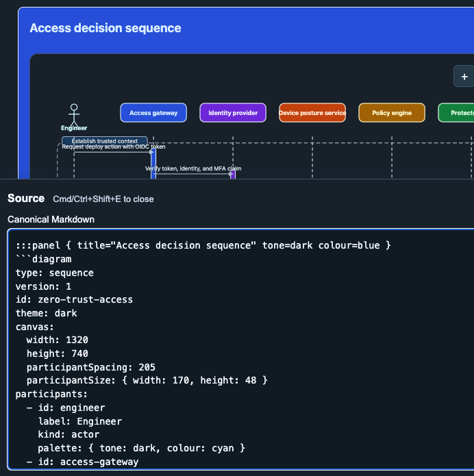Screen dimensions: 474x476
Task: Click the plus zoom-in button on diagram
Action: pyautogui.click(x=464, y=77)
